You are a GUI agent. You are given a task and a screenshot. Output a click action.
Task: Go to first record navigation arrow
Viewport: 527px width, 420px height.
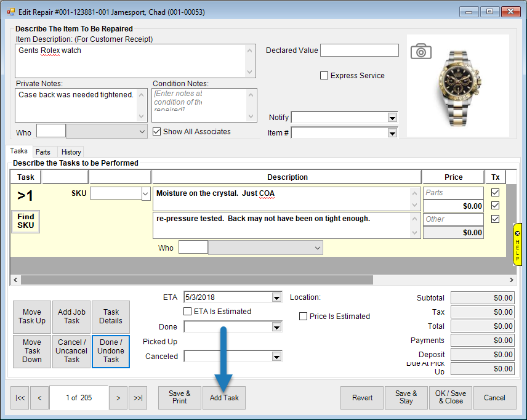[20, 398]
